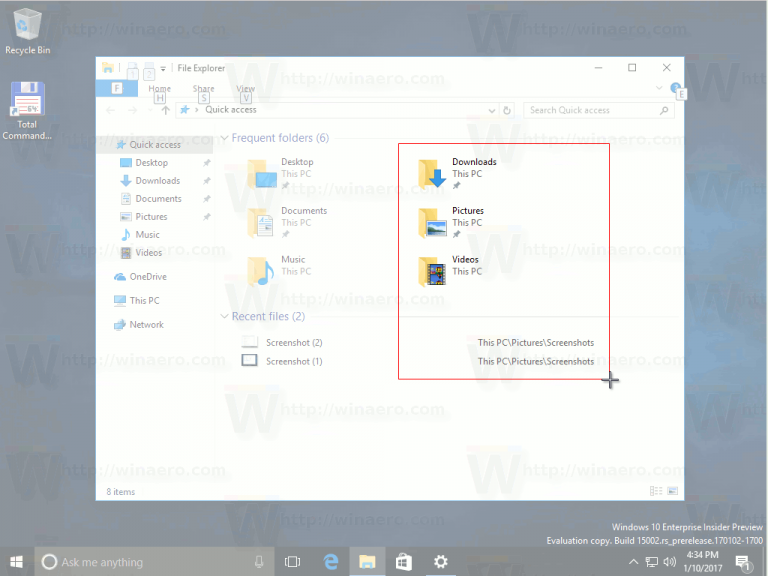
Task: Open the Recycle Bin desktop icon
Action: tap(27, 30)
